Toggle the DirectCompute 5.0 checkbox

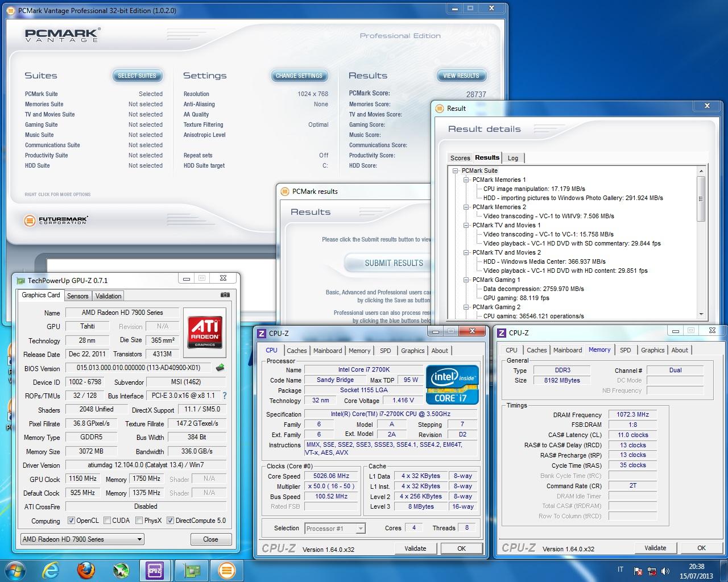[x=170, y=520]
